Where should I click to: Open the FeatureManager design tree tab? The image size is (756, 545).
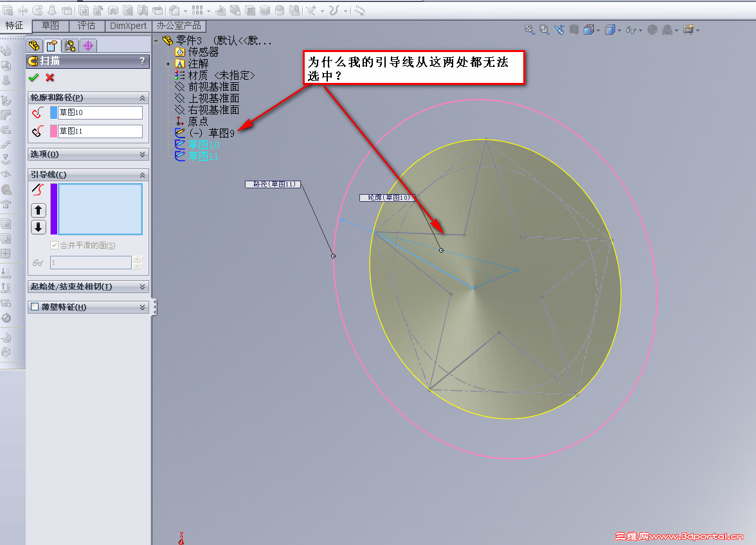click(34, 46)
